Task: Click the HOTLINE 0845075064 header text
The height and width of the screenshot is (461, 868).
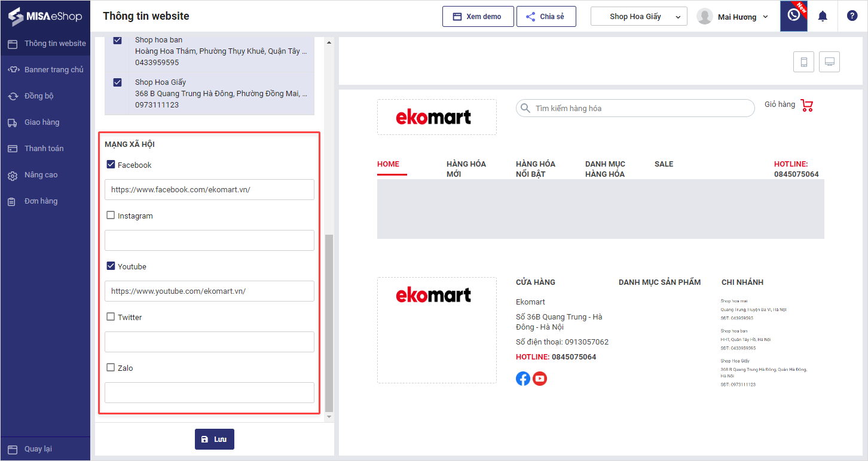Action: (x=796, y=169)
